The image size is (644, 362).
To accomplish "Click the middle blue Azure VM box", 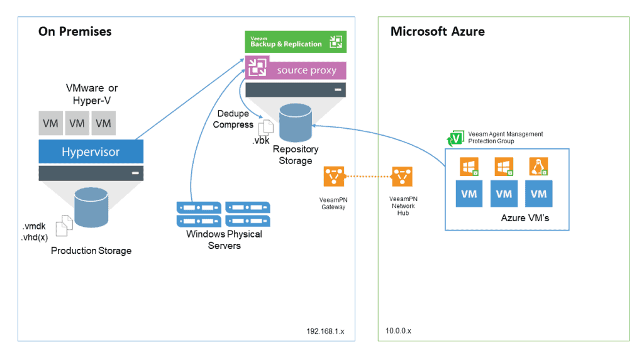I will coord(504,194).
